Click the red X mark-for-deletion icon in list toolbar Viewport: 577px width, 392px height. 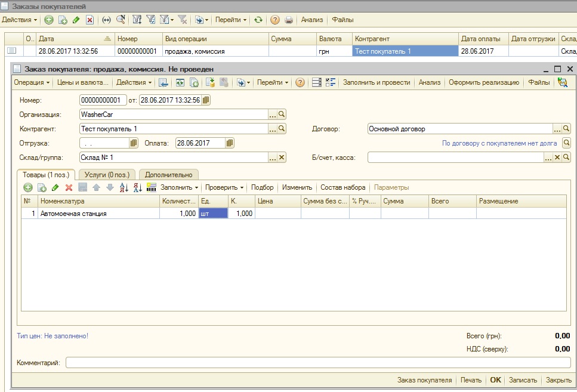[x=90, y=20]
